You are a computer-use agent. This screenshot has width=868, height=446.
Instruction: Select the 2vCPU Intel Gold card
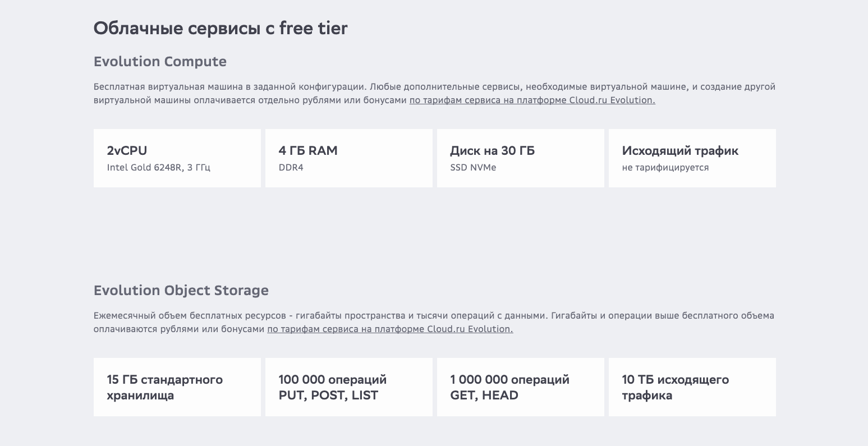(x=177, y=158)
